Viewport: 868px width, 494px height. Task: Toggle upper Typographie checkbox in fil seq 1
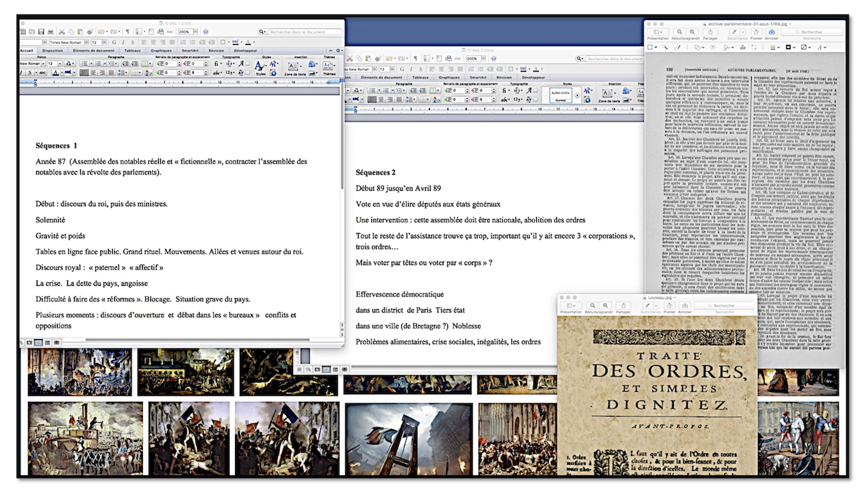(x=248, y=64)
